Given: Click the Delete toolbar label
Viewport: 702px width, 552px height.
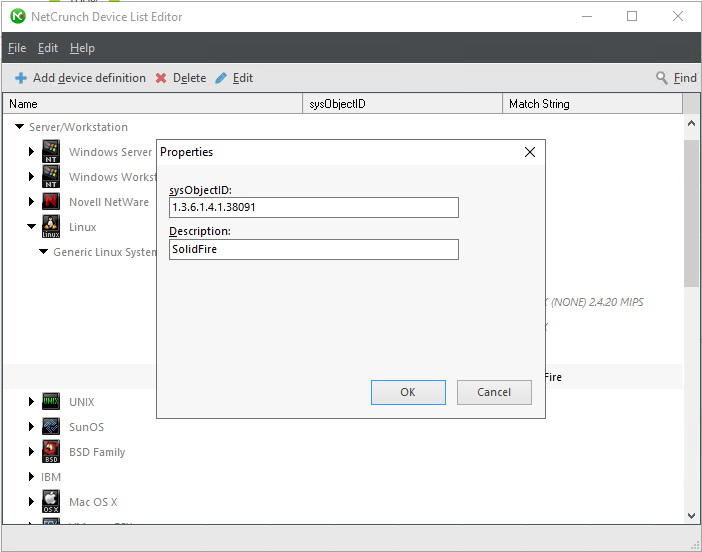Looking at the screenshot, I should point(189,78).
